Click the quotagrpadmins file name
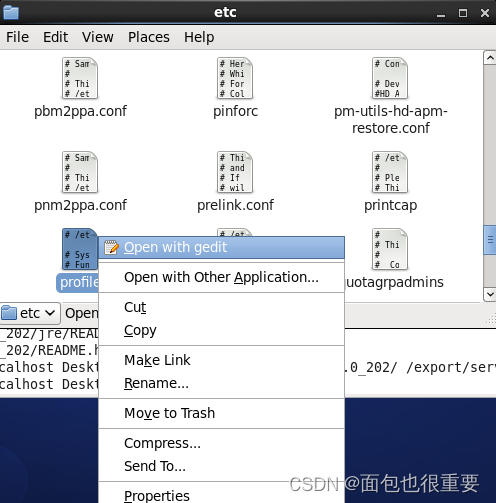 [x=394, y=282]
